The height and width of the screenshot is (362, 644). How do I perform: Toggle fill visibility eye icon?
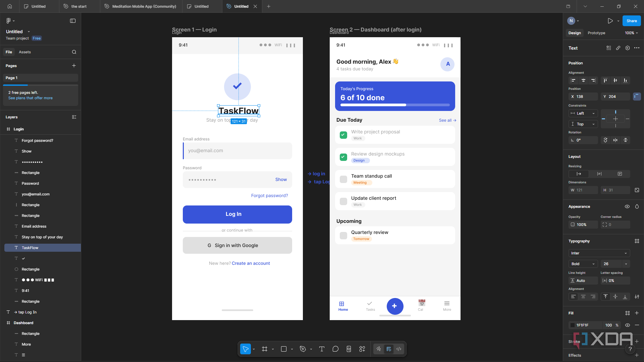click(628, 325)
